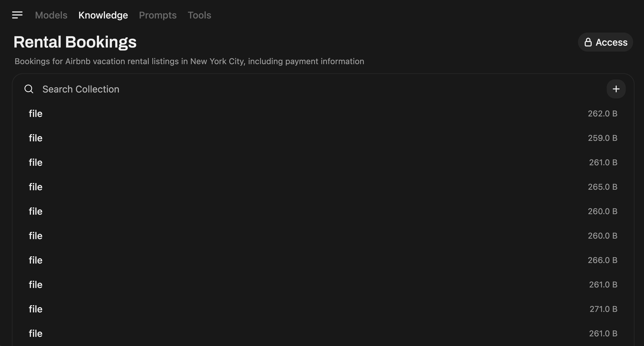The height and width of the screenshot is (346, 644).
Task: Click the lock icon in the Access button
Action: (588, 42)
